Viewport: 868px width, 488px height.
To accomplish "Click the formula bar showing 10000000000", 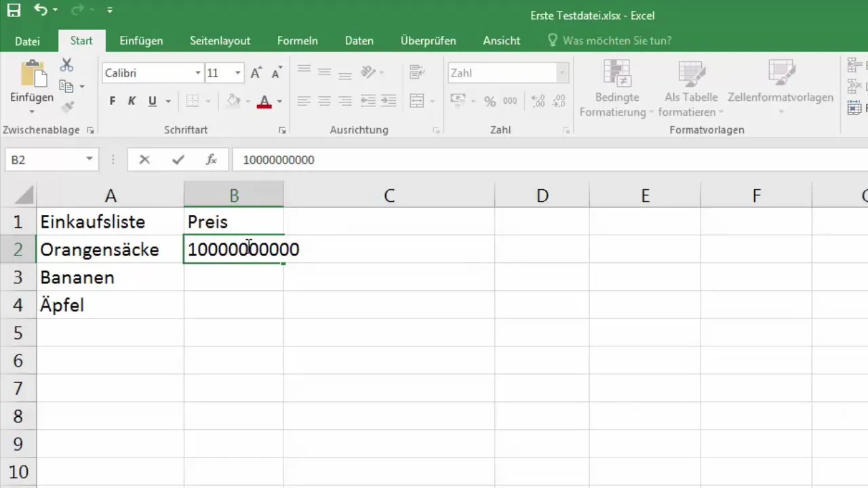I will coord(549,160).
